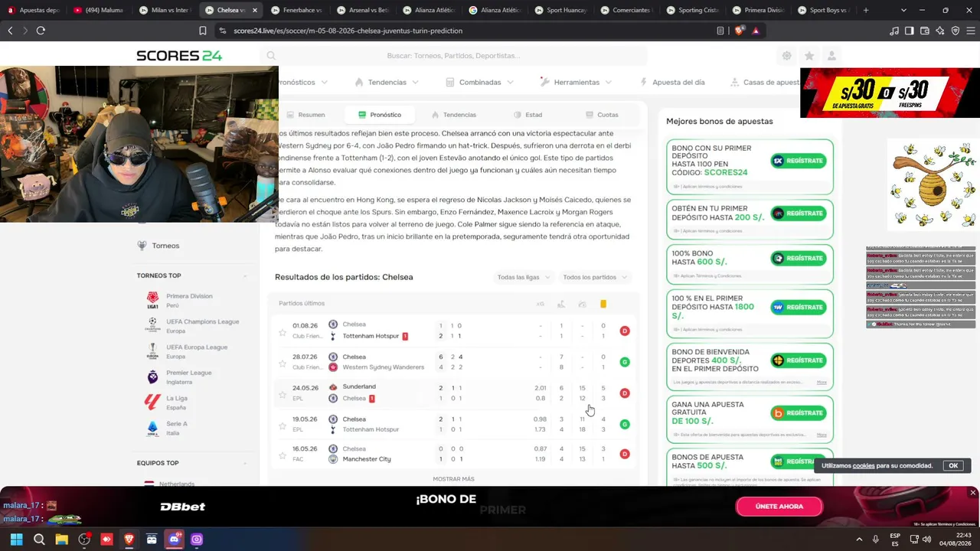This screenshot has height=551, width=980.
Task: Open Windows taskbar search
Action: pyautogui.click(x=39, y=540)
